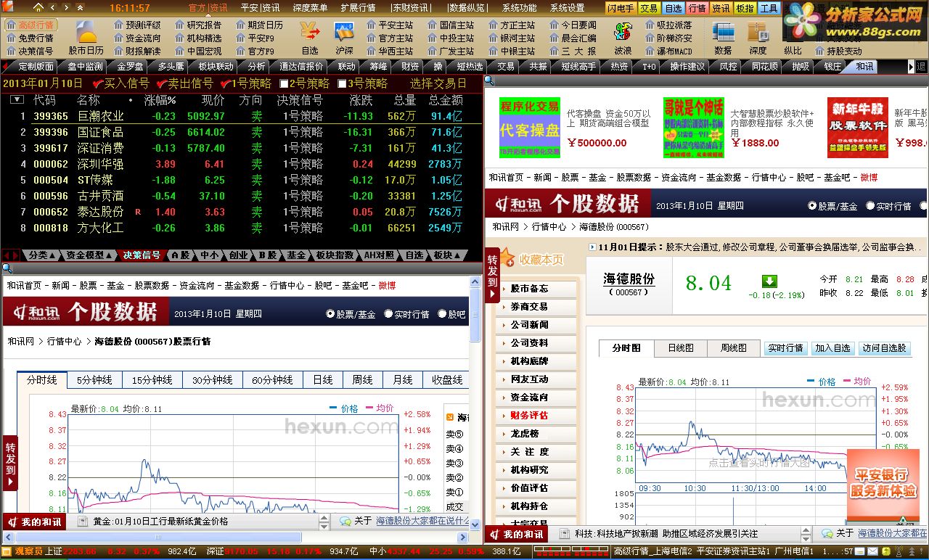Open the 自选 yuan icon
Image resolution: width=929 pixels, height=560 pixels.
pyautogui.click(x=310, y=32)
